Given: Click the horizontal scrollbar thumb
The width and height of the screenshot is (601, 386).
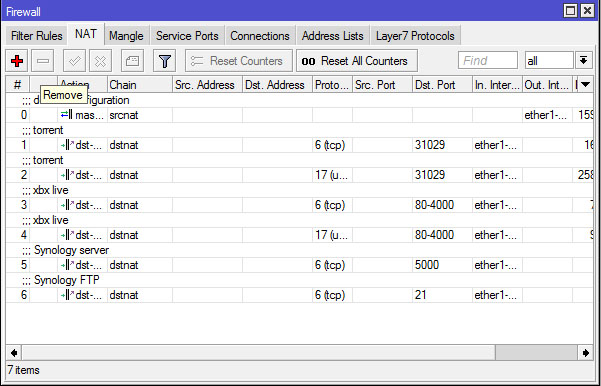Looking at the screenshot, I should tap(535, 353).
